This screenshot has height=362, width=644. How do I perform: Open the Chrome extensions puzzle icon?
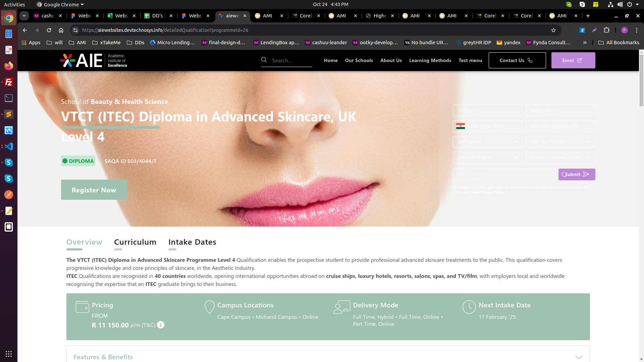[606, 30]
